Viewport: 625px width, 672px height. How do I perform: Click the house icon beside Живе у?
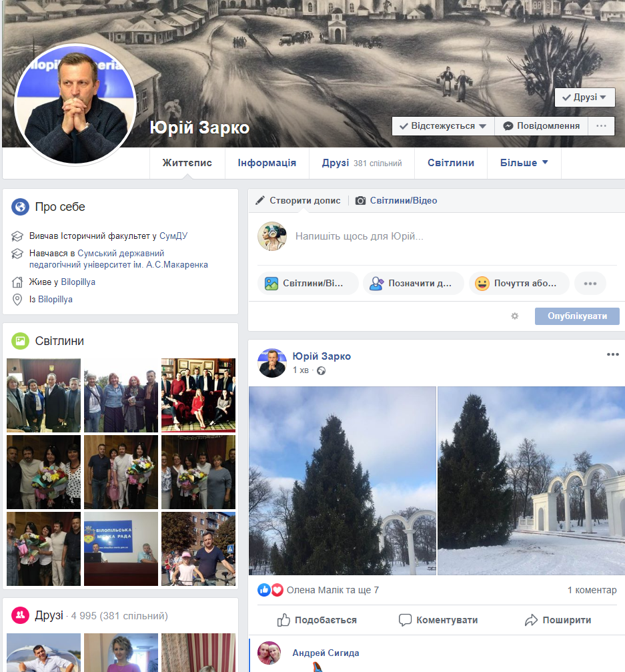(x=17, y=282)
